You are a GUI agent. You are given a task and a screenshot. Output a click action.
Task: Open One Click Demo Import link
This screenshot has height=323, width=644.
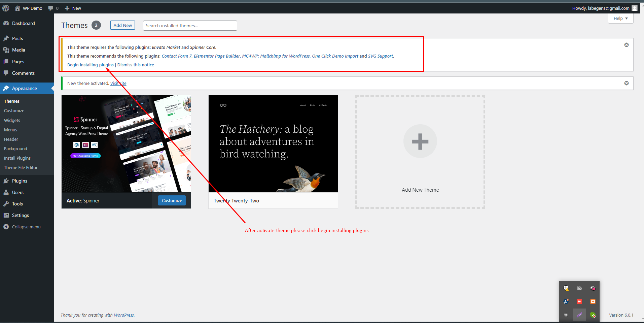(335, 56)
